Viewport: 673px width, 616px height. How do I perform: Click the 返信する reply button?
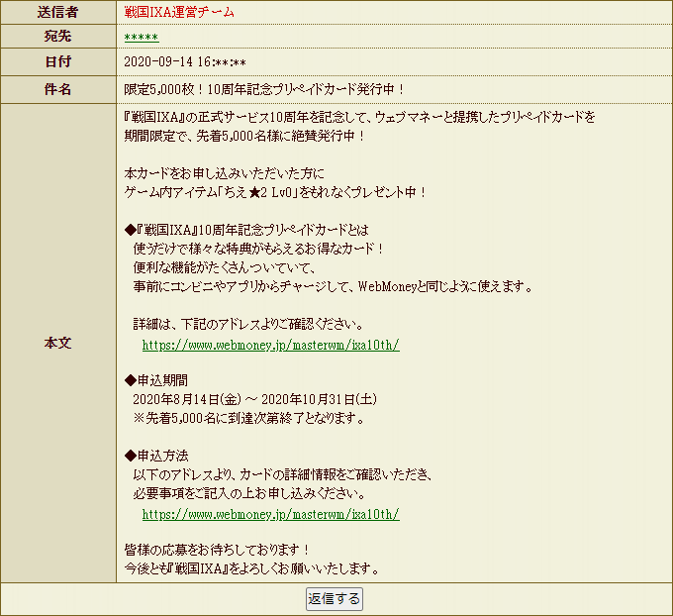tap(335, 599)
